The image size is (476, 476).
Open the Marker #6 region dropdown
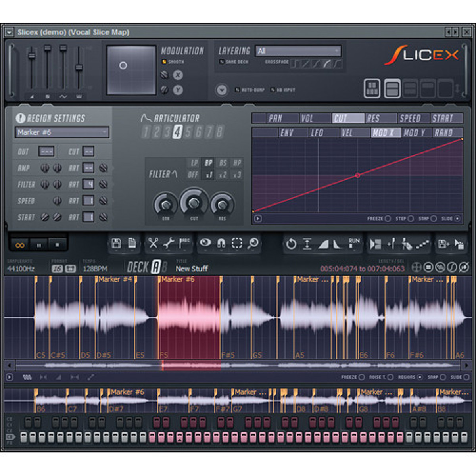tap(62, 132)
